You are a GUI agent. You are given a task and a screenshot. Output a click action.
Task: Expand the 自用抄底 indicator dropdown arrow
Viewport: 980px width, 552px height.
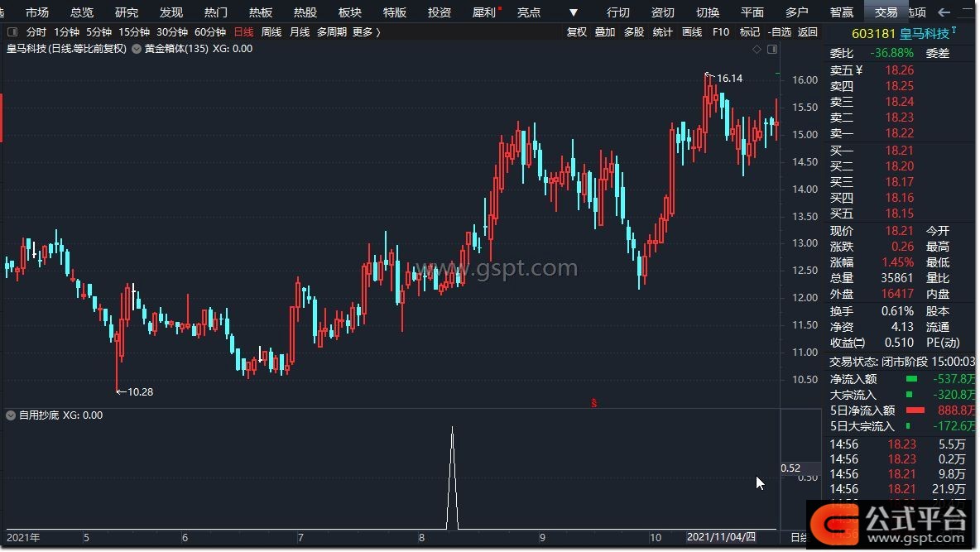coord(11,415)
